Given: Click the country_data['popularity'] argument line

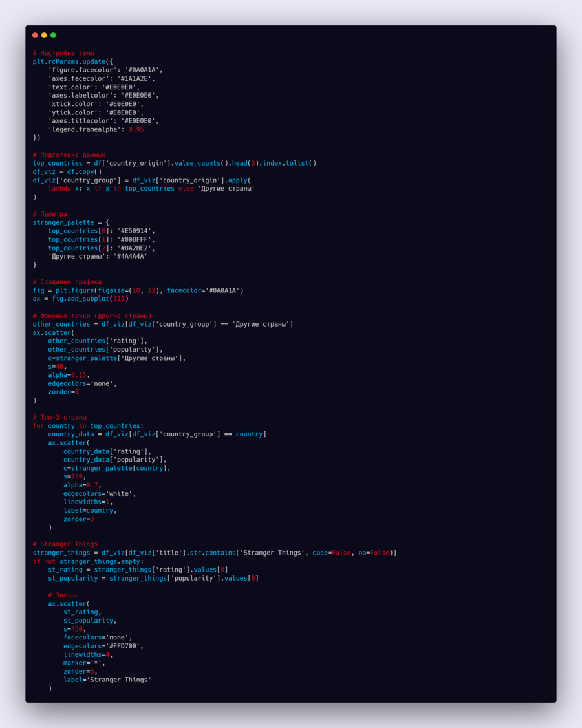Looking at the screenshot, I should pyautogui.click(x=115, y=460).
